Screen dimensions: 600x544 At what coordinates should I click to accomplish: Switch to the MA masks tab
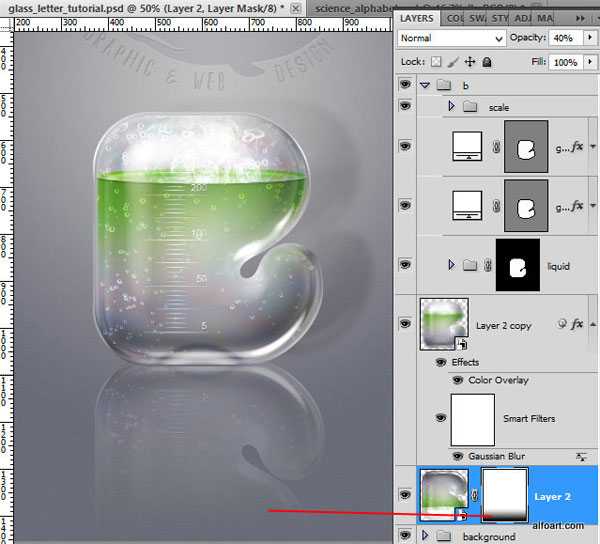click(544, 18)
